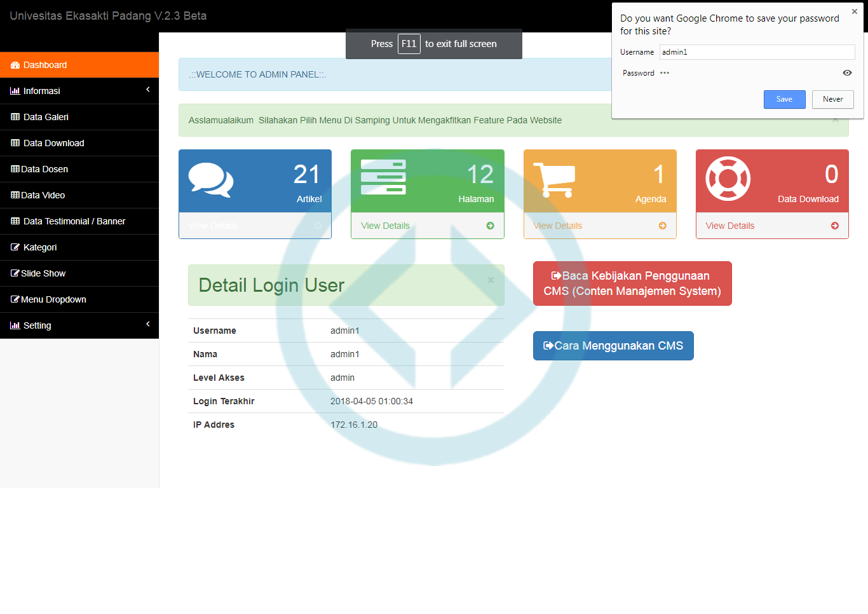
Task: Click the table icon beside Data Galeri
Action: pyautogui.click(x=14, y=117)
